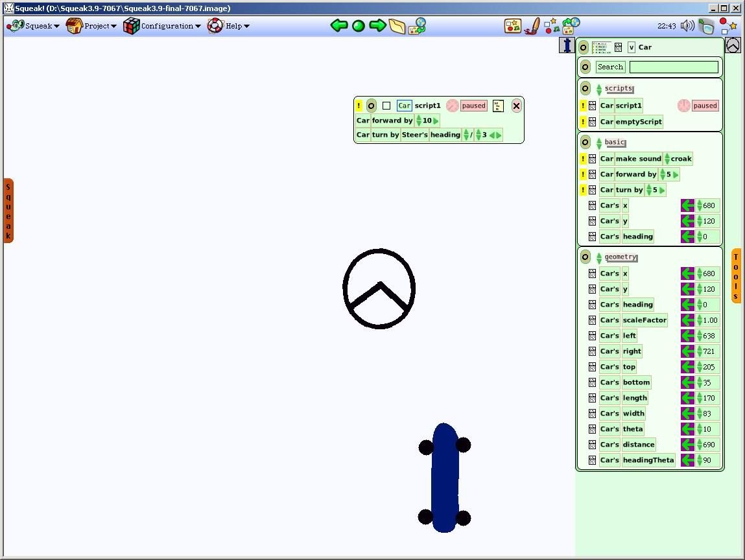The width and height of the screenshot is (745, 560).
Task: Adjust the divisor 3 arrows in script
Action: pos(479,135)
